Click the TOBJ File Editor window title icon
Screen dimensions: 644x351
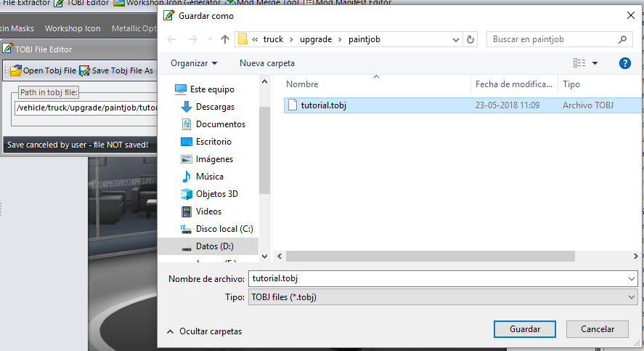click(7, 49)
